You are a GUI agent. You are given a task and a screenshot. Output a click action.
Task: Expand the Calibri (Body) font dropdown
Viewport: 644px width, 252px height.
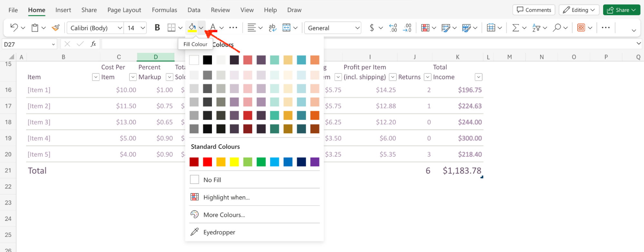tap(120, 28)
